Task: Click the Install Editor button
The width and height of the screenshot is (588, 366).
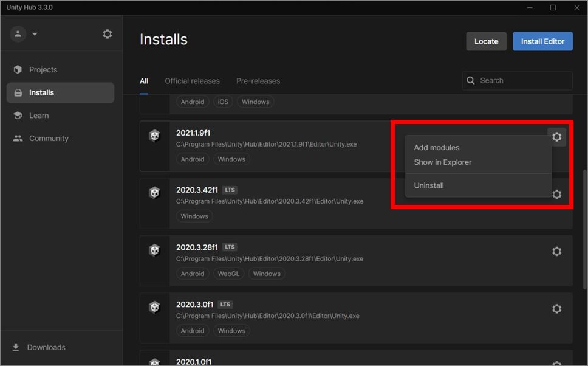Action: coord(542,41)
